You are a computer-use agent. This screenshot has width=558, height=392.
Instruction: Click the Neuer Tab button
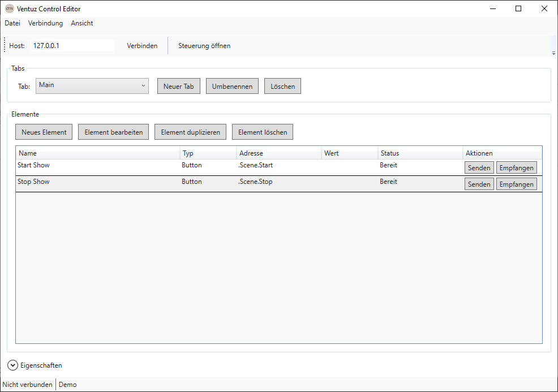179,86
